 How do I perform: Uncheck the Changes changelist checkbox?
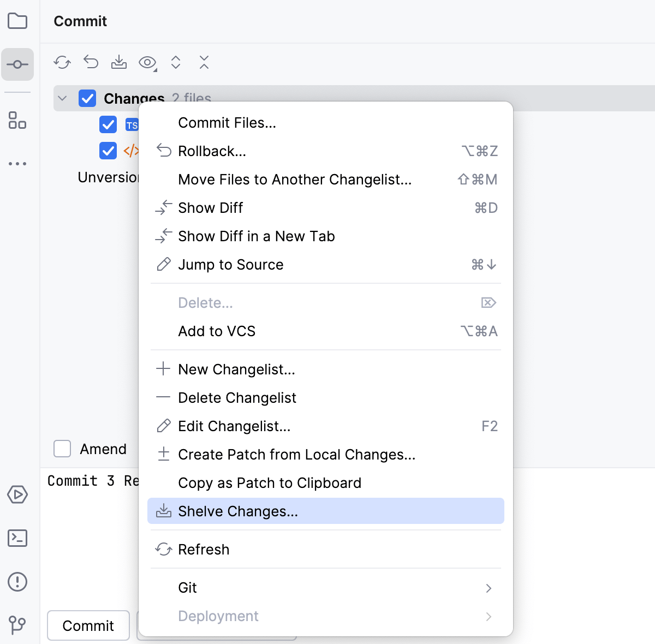pos(87,98)
